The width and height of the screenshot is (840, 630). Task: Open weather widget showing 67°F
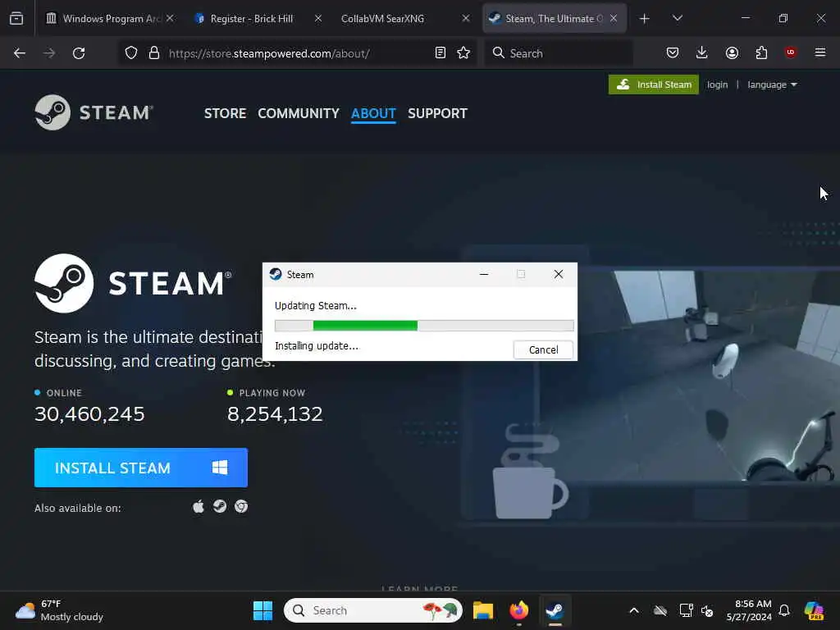pyautogui.click(x=59, y=610)
